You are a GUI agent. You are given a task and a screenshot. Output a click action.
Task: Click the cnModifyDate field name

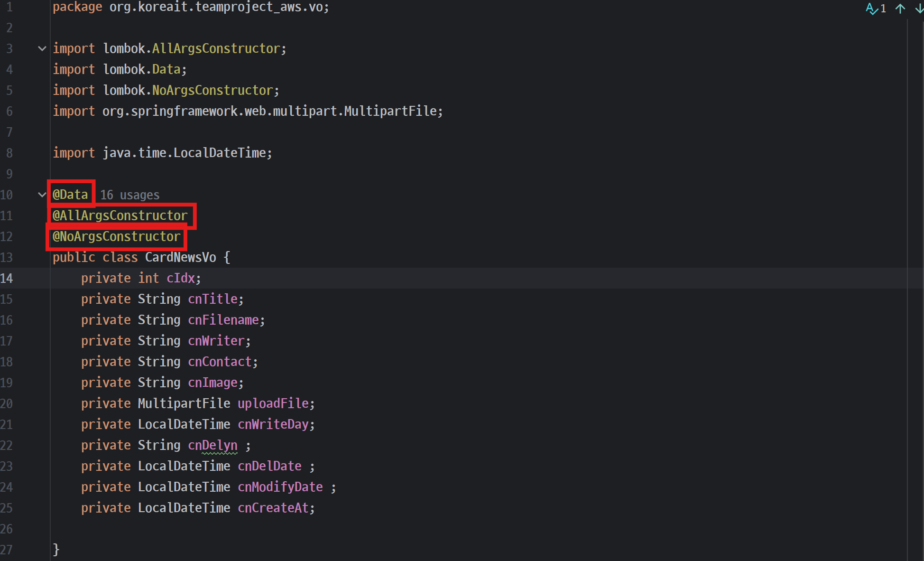[280, 487]
